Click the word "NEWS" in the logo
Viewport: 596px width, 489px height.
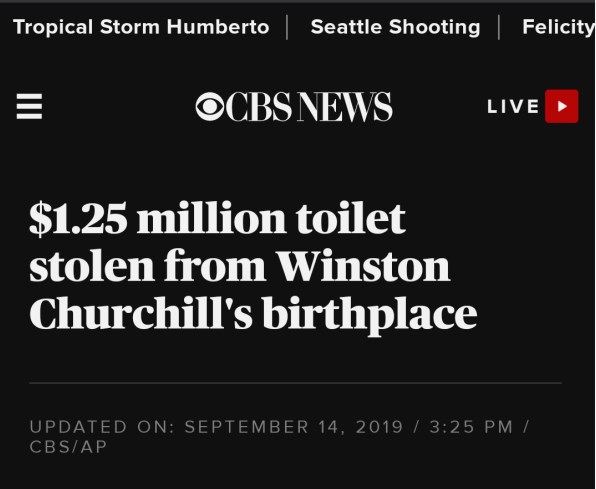(x=344, y=106)
